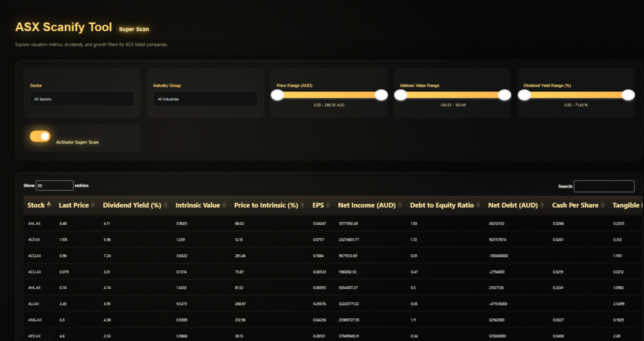The width and height of the screenshot is (644, 341).
Task: Select the AAL.AX stock cell
Action: (35, 223)
